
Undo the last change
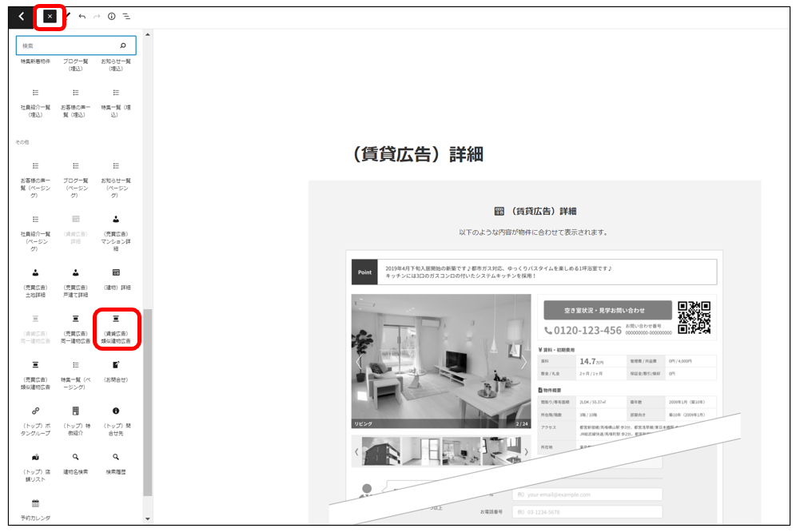(x=82, y=16)
